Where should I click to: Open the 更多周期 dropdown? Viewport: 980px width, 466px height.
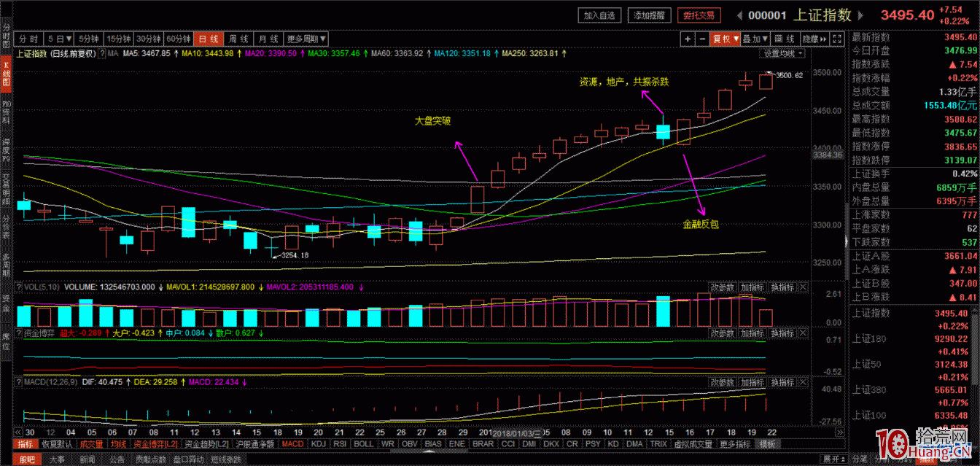[x=306, y=39]
